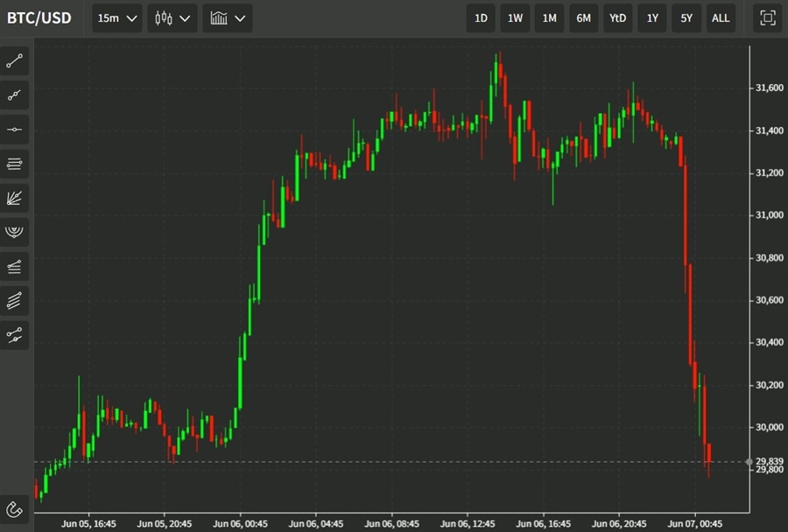Click the 29,839 current price marker

pyautogui.click(x=767, y=461)
